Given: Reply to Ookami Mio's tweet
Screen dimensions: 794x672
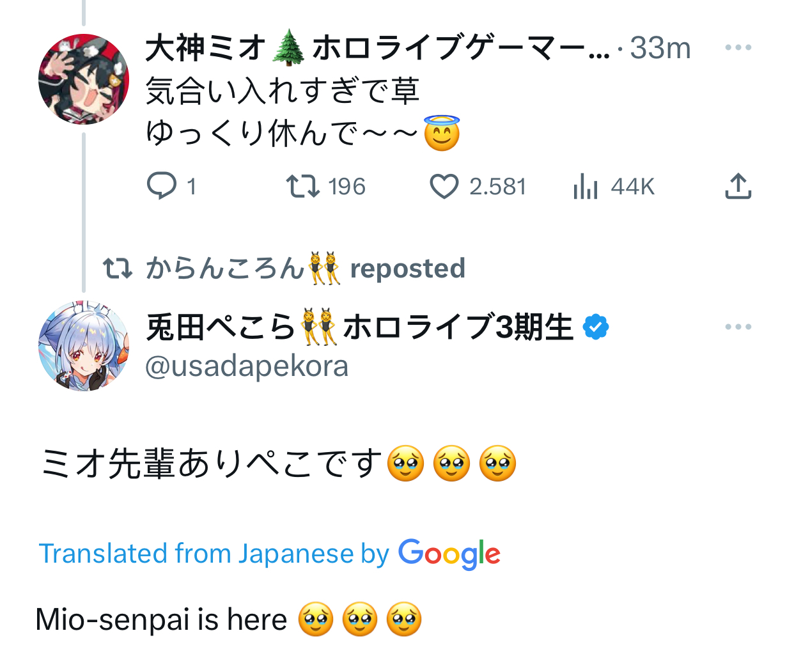Looking at the screenshot, I should (x=162, y=186).
